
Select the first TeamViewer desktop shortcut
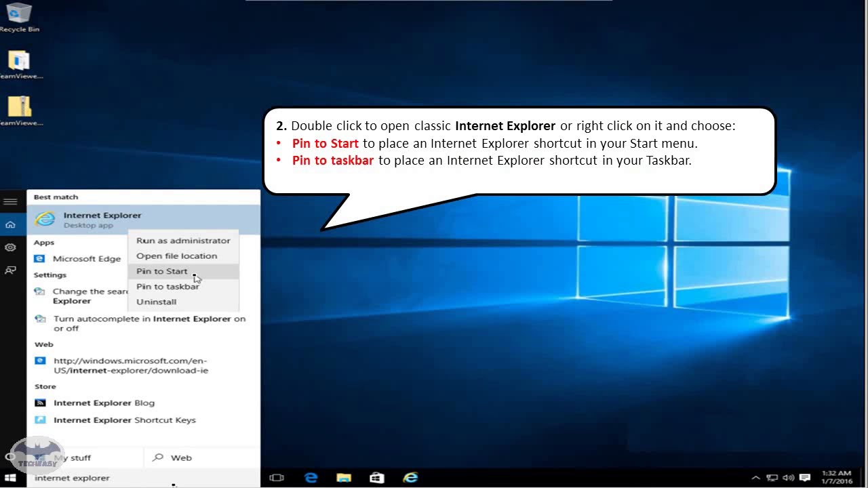[x=19, y=65]
